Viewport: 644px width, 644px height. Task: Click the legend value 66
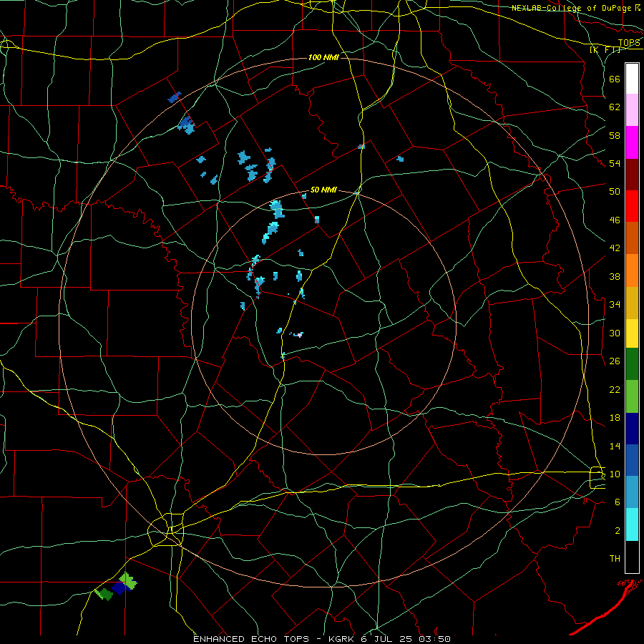(615, 79)
